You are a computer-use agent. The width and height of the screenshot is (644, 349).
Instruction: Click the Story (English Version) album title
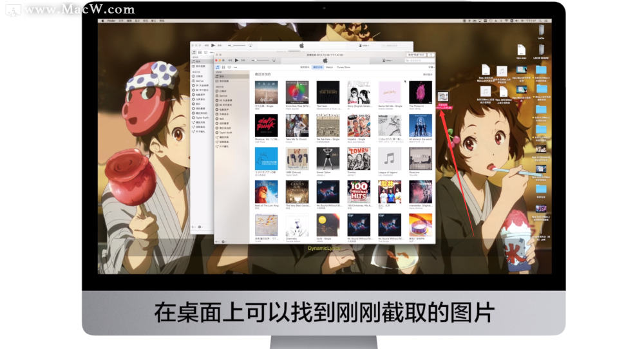point(359,106)
